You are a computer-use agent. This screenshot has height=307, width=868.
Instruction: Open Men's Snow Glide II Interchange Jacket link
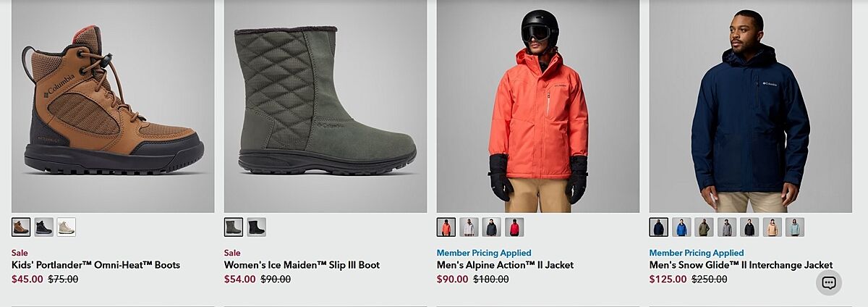click(741, 265)
